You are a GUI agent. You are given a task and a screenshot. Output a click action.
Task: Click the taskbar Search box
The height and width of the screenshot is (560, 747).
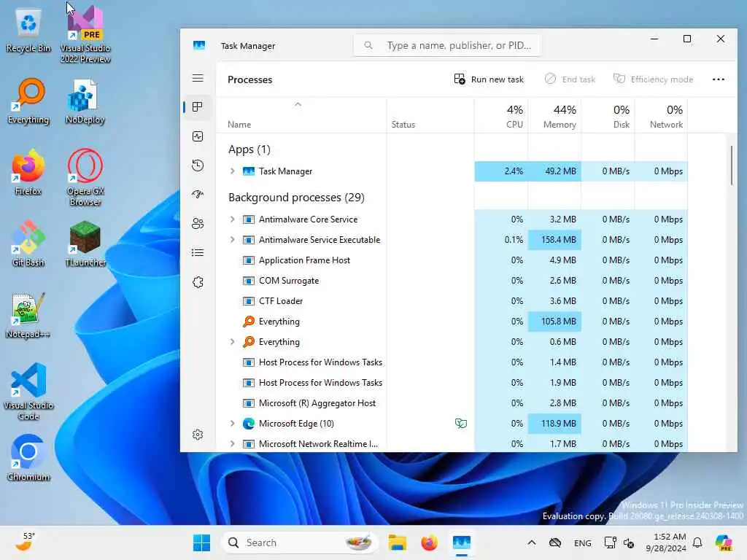pyautogui.click(x=299, y=542)
